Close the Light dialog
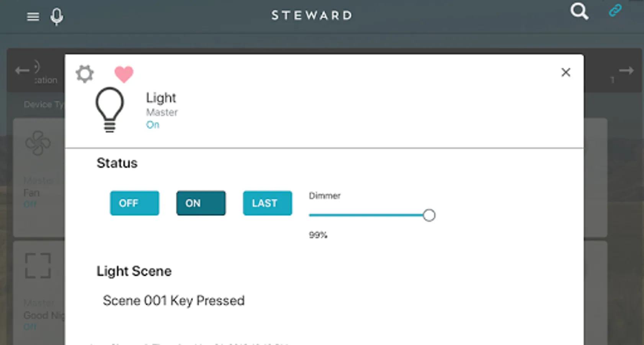The width and height of the screenshot is (644, 345). 566,72
